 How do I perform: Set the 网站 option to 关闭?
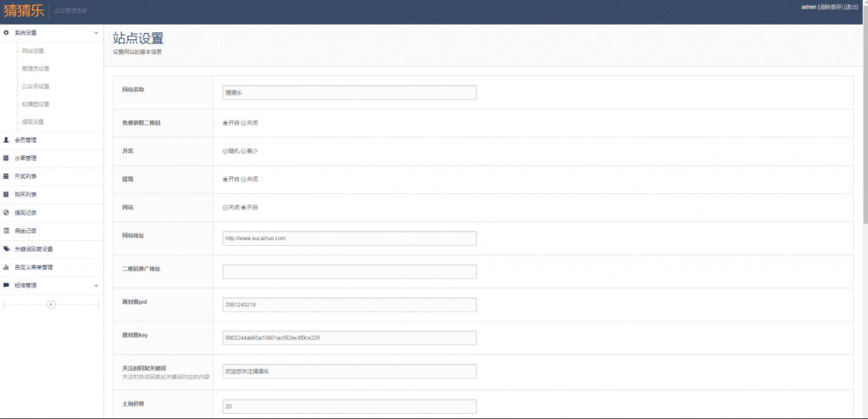coord(225,207)
